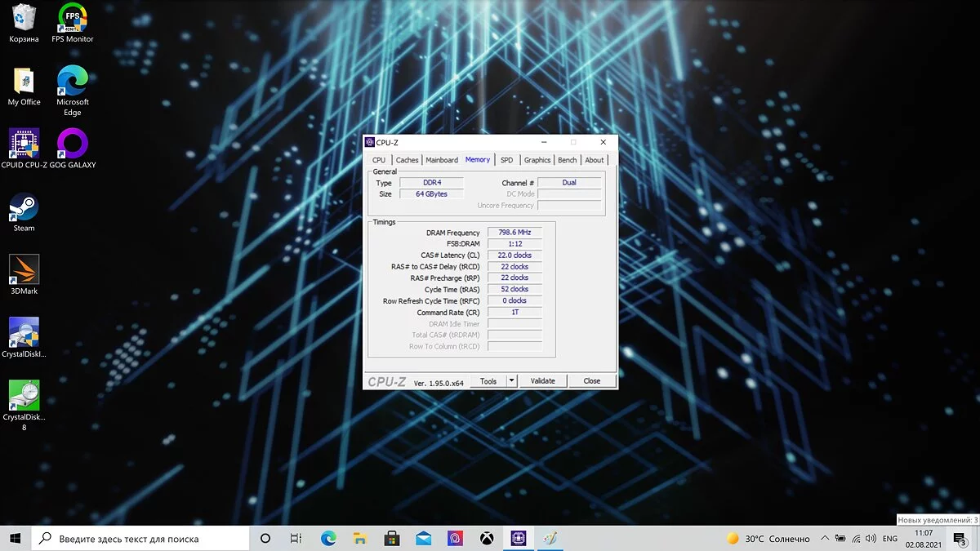Switch to the Bench tab
This screenshot has width=980, height=551.
(x=568, y=160)
